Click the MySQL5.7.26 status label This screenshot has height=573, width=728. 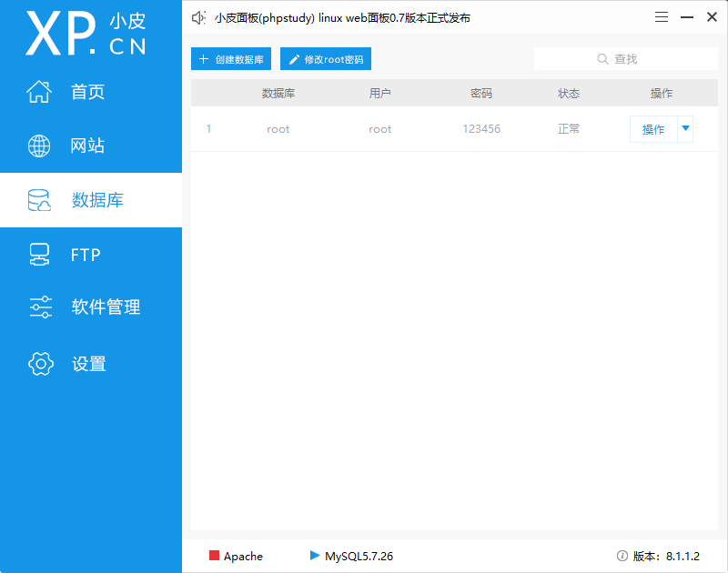(x=359, y=556)
